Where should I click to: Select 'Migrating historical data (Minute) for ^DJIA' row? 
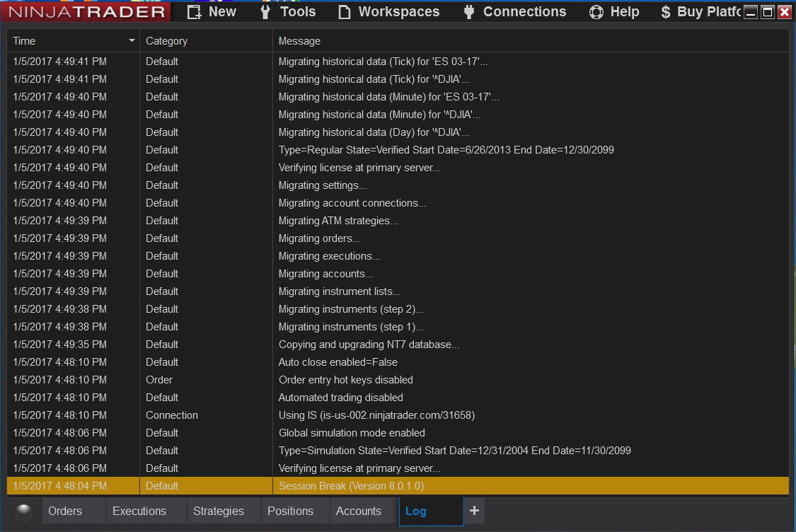pyautogui.click(x=398, y=114)
